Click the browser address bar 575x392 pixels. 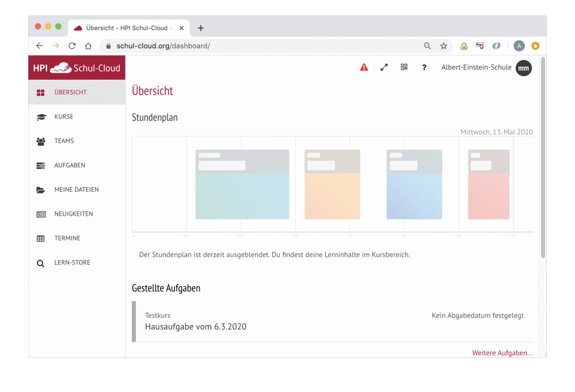pos(264,46)
